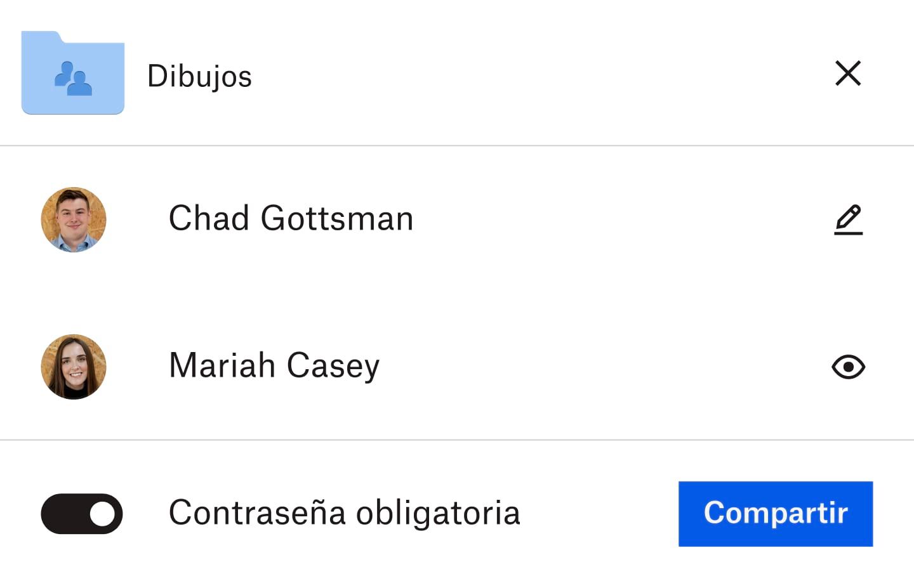Expand sharing settings for the Dibujos folder
Screen dimensions: 914x588
[x=200, y=76]
